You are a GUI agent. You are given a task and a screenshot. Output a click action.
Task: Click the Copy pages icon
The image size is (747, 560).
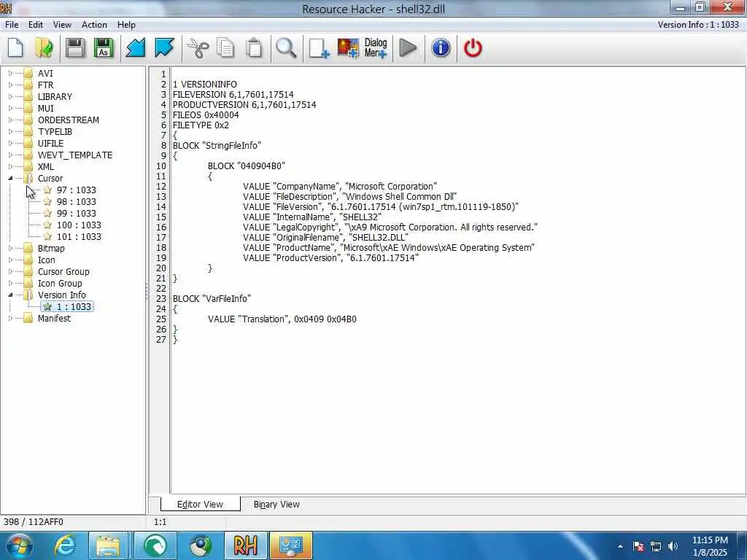[226, 48]
